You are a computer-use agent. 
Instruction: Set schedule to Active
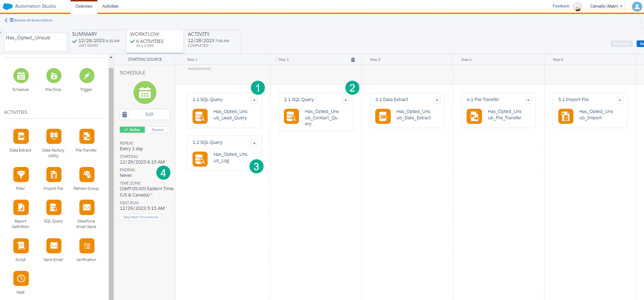(x=132, y=130)
